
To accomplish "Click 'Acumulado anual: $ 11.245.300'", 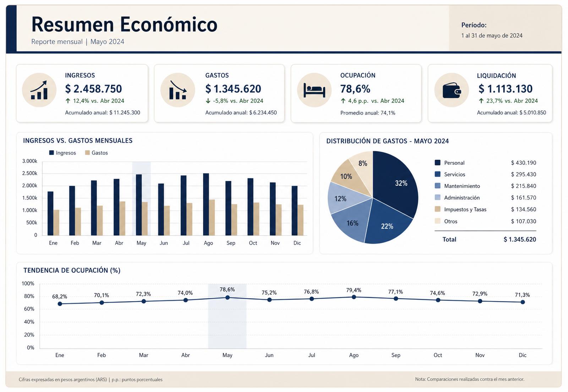I will point(103,113).
